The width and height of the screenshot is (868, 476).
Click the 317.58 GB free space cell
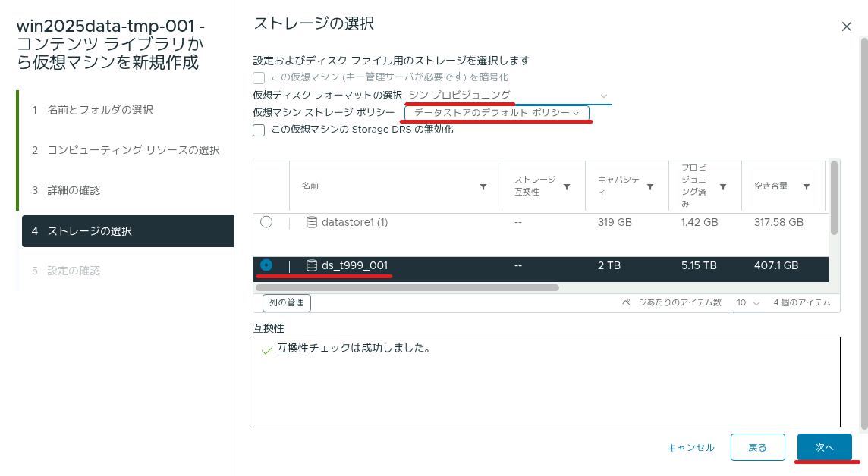tap(778, 222)
